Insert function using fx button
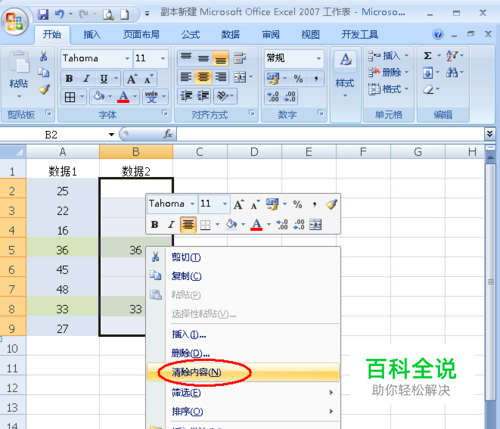500x429 pixels. pos(168,134)
